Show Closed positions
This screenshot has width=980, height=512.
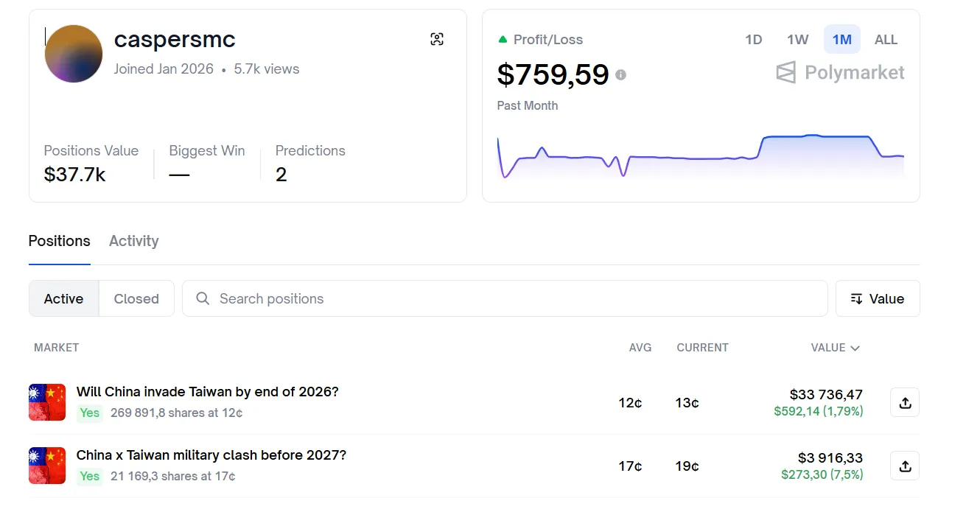(x=136, y=298)
